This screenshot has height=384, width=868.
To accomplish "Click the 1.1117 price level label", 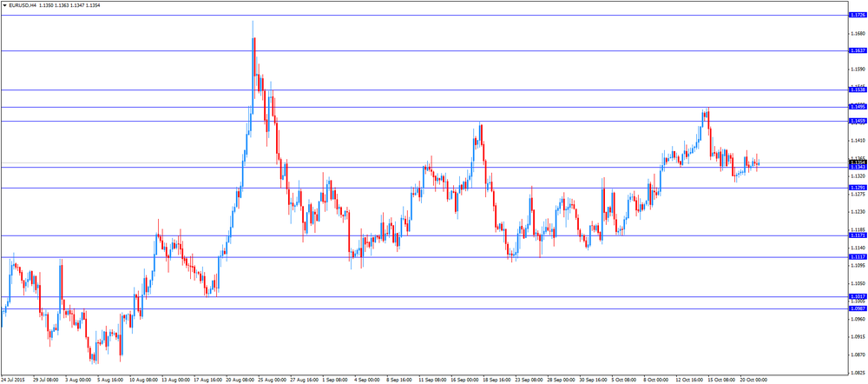I will pyautogui.click(x=857, y=257).
